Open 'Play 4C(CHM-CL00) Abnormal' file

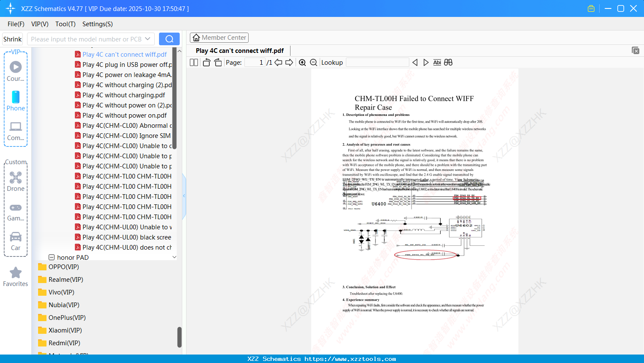pos(123,126)
